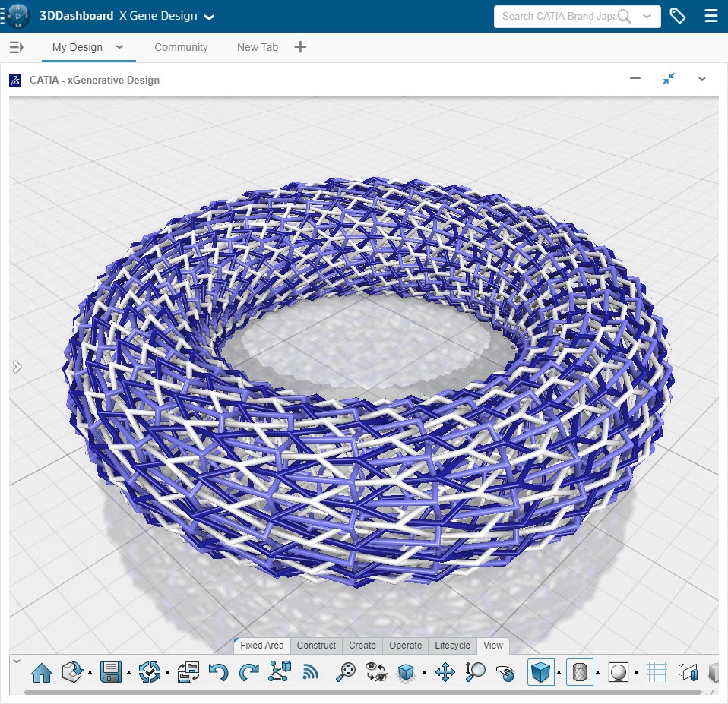Click the Redo arrow icon
This screenshot has height=704, width=728.
[249, 672]
